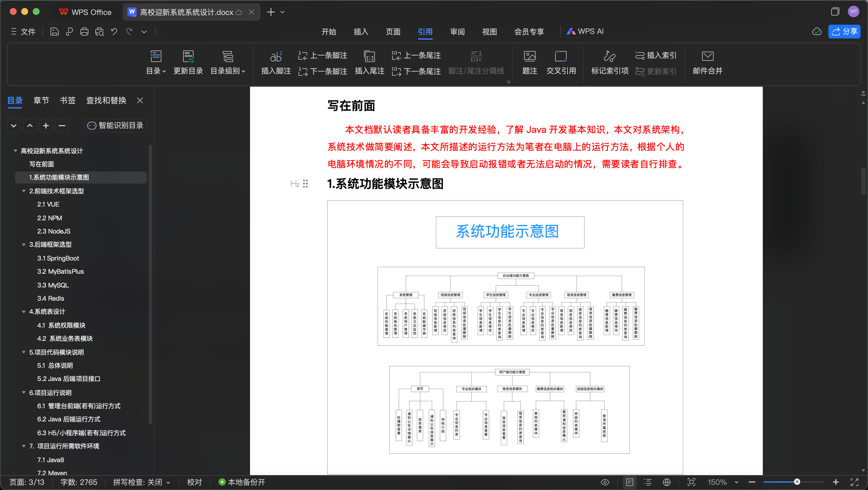
Task: Switch to the 书签 sidebar tab
Action: click(67, 100)
